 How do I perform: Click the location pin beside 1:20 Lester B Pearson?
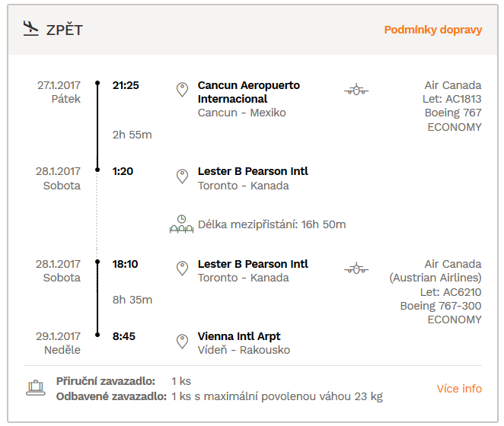tap(182, 176)
